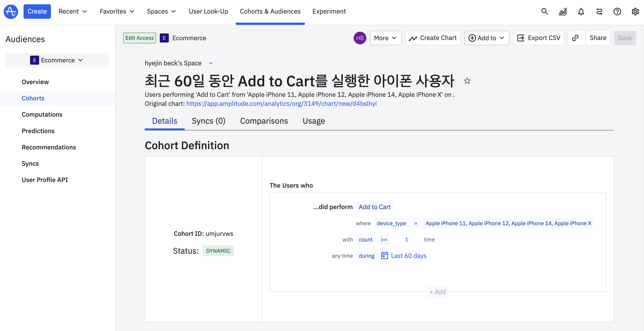Image resolution: width=644 pixels, height=331 pixels.
Task: Open the original chart hyperlink
Action: tap(281, 104)
